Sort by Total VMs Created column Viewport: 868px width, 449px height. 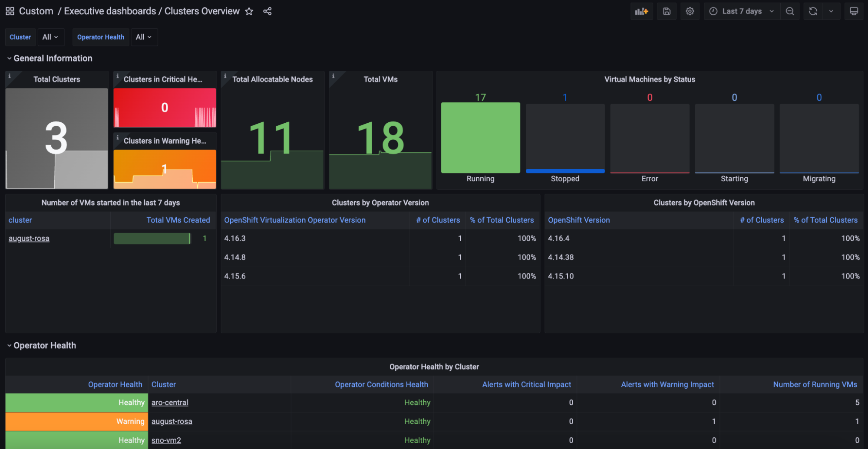[x=178, y=220]
